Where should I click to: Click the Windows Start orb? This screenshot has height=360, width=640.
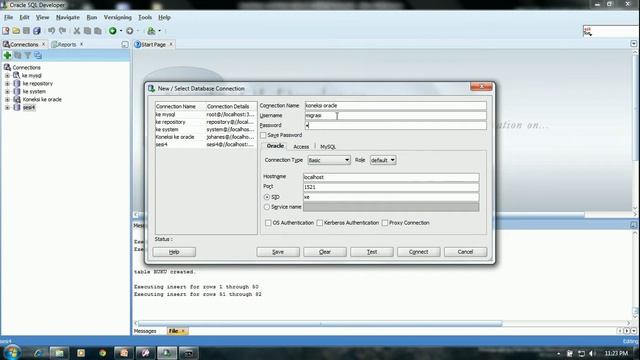coord(11,352)
